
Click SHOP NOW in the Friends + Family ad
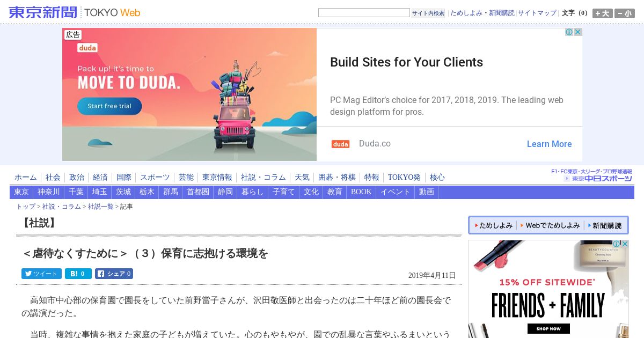point(548,328)
